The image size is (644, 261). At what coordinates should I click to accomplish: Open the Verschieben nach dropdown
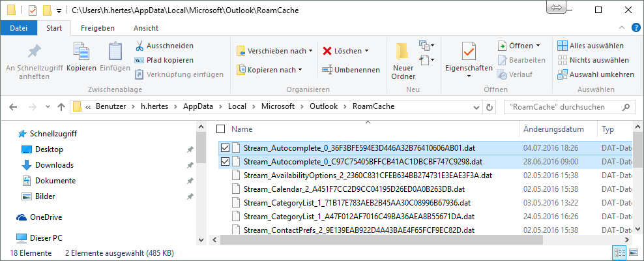pyautogui.click(x=275, y=51)
